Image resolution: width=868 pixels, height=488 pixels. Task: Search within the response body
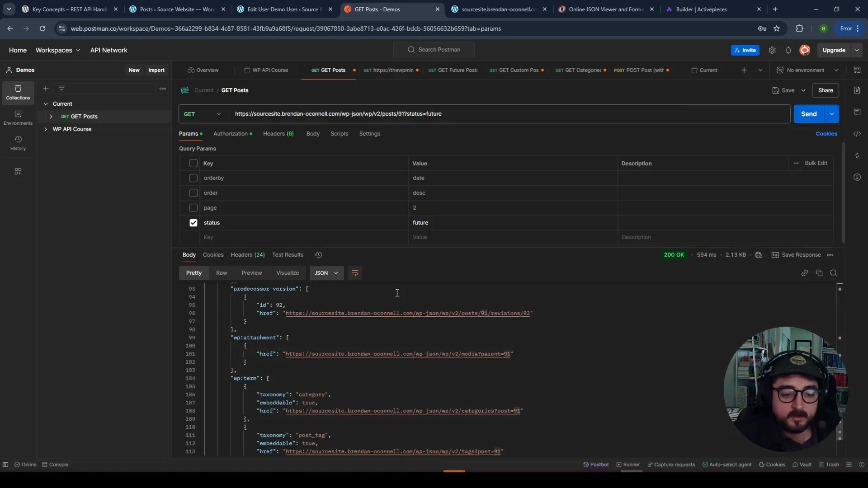834,273
